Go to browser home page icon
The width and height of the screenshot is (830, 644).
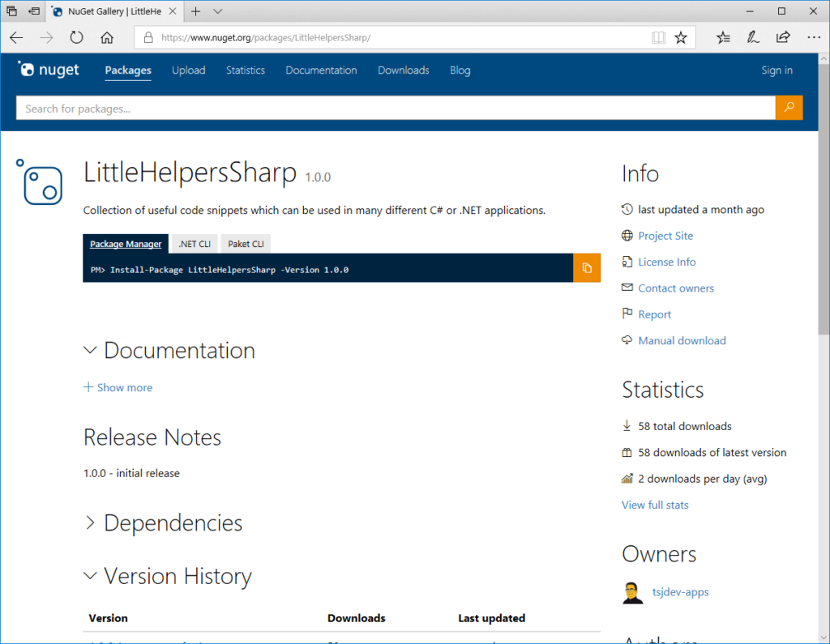click(x=106, y=37)
